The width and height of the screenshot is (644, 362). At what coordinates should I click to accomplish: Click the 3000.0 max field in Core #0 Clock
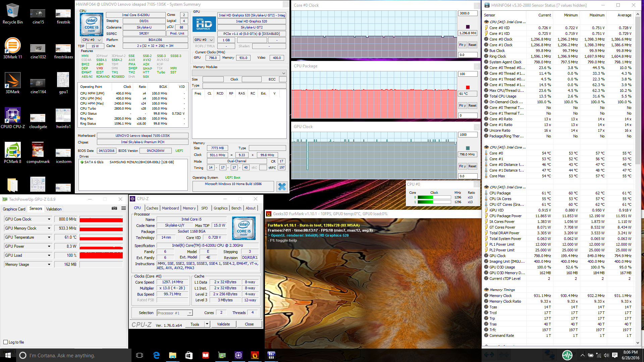click(468, 13)
